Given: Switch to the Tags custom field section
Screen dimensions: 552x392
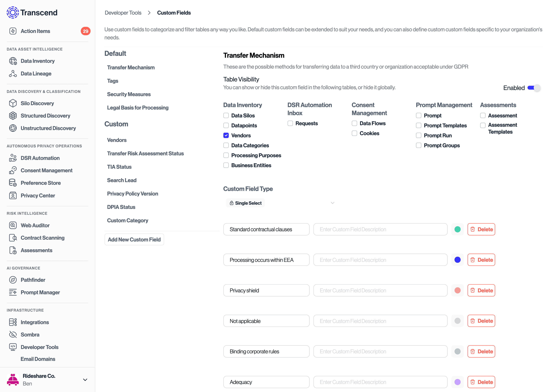Looking at the screenshot, I should (x=113, y=81).
